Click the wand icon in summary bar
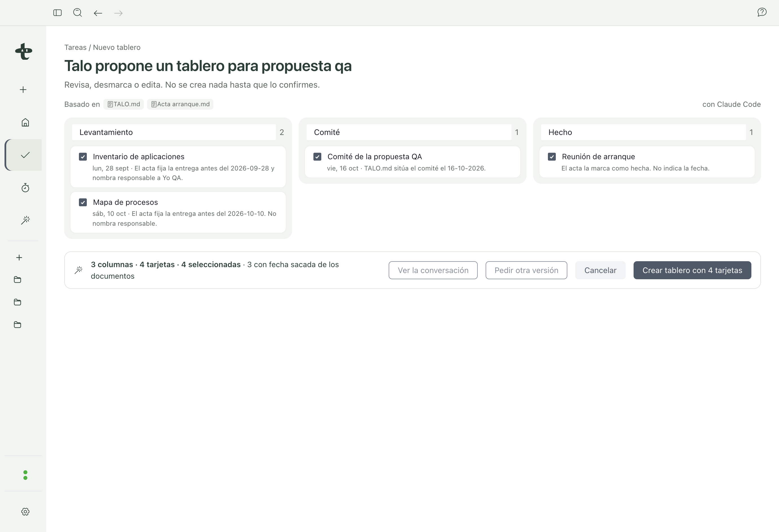This screenshot has height=532, width=779. click(78, 270)
